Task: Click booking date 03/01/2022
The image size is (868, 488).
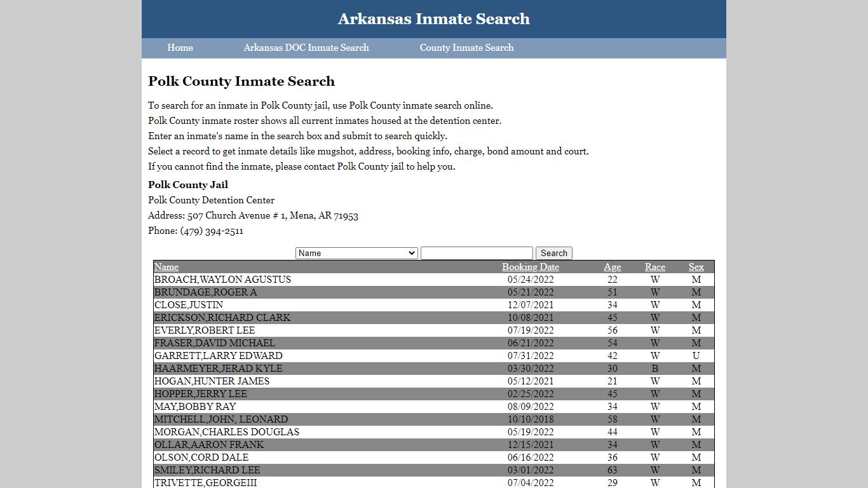Action: (531, 470)
